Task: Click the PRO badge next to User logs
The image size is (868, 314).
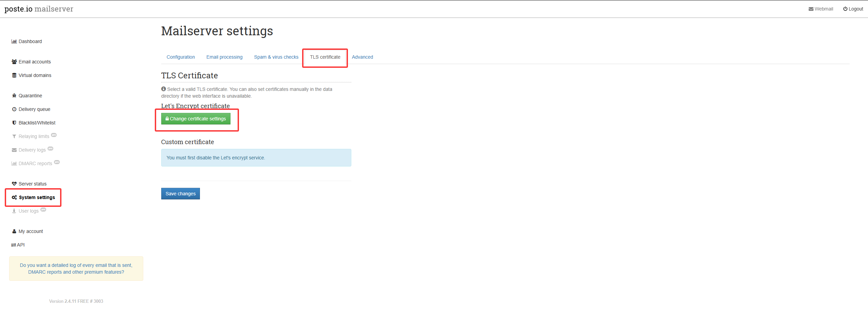Action: pos(43,210)
